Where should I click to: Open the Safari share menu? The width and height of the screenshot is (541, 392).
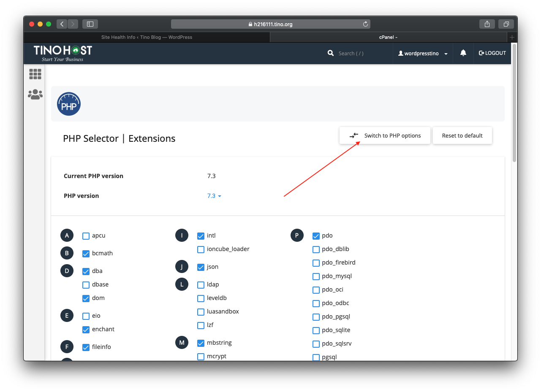point(487,24)
